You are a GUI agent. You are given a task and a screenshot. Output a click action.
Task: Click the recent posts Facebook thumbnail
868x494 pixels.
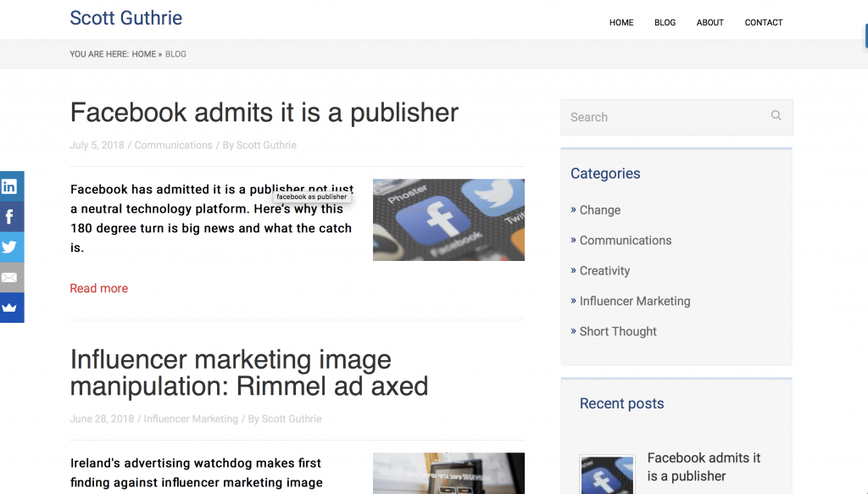coord(607,475)
